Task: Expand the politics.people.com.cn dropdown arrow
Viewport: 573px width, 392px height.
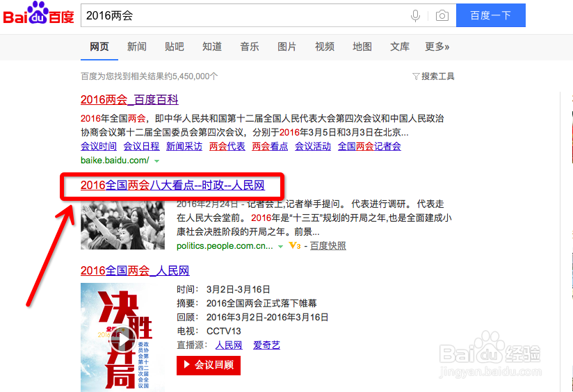Action: click(x=280, y=247)
